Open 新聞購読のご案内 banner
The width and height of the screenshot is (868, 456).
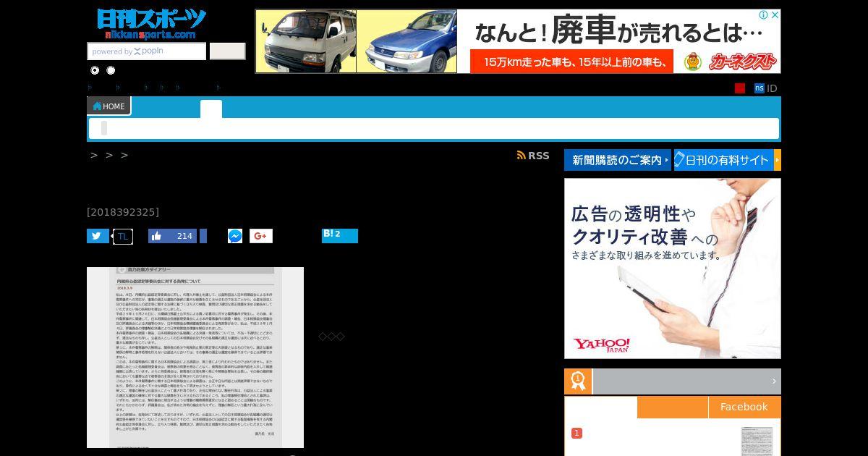618,160
